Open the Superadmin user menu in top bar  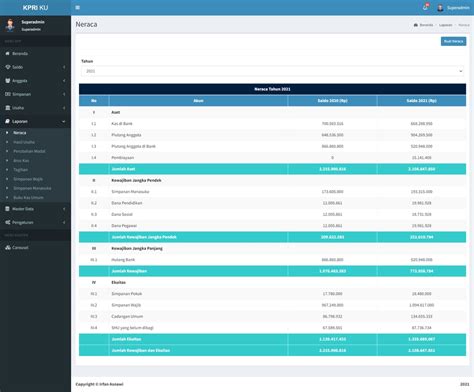click(453, 7)
